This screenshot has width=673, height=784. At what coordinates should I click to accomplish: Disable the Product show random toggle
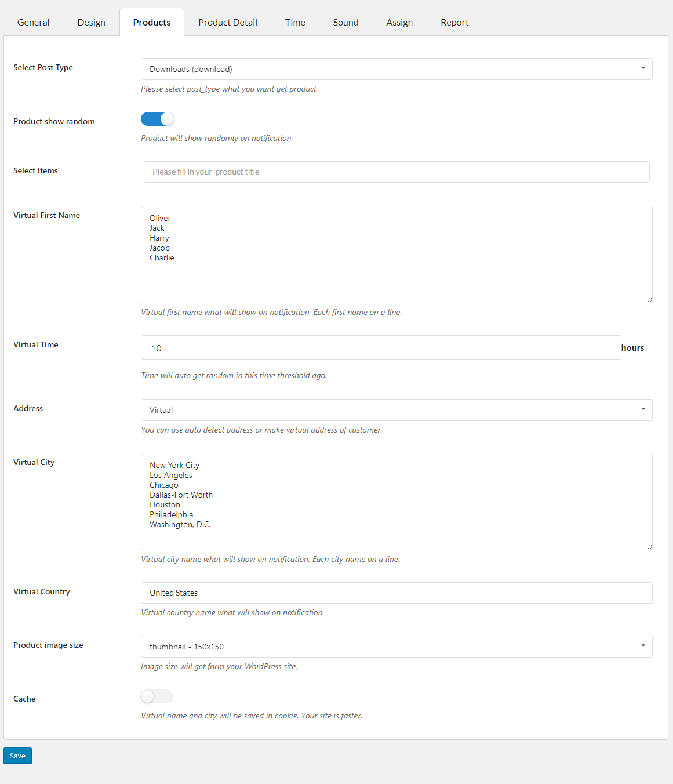[158, 119]
